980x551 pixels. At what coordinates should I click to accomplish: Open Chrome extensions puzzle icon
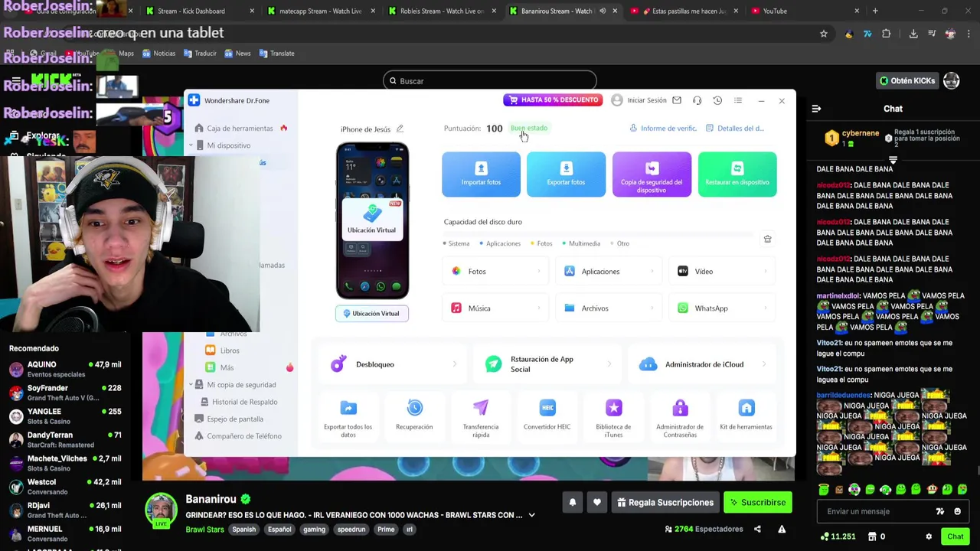click(887, 34)
